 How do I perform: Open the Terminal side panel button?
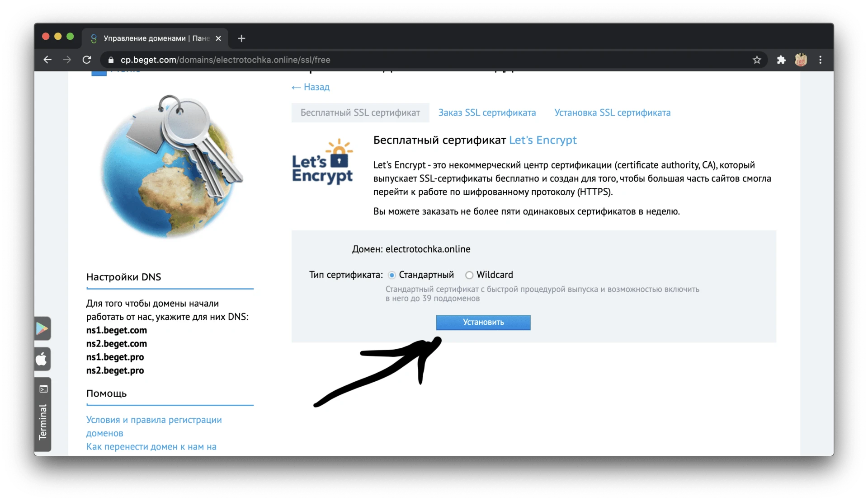click(43, 414)
